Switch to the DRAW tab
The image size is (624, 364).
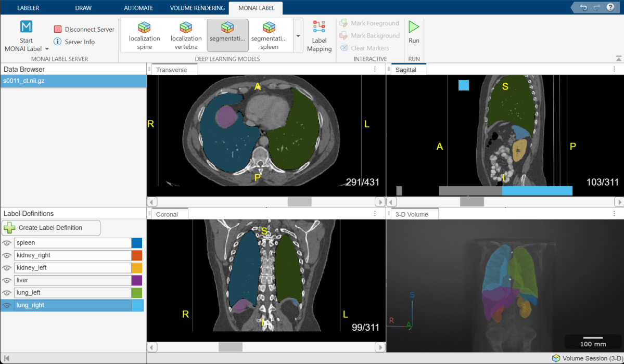point(83,7)
